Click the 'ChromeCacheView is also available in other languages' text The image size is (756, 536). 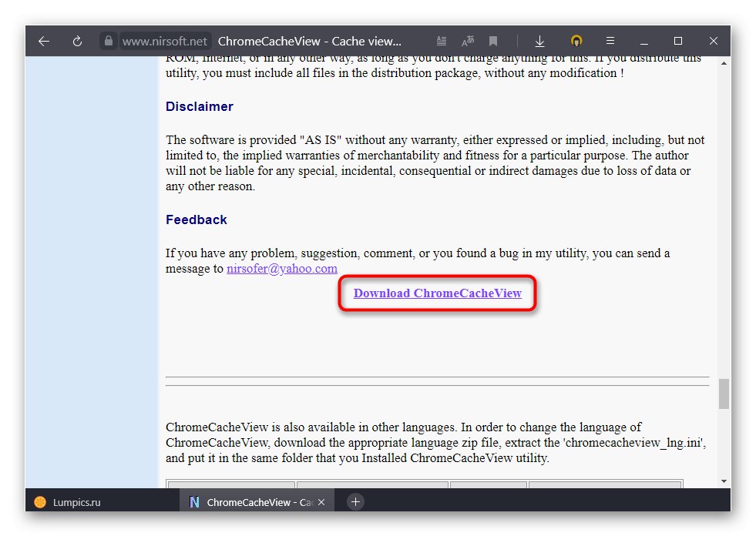[311, 427]
